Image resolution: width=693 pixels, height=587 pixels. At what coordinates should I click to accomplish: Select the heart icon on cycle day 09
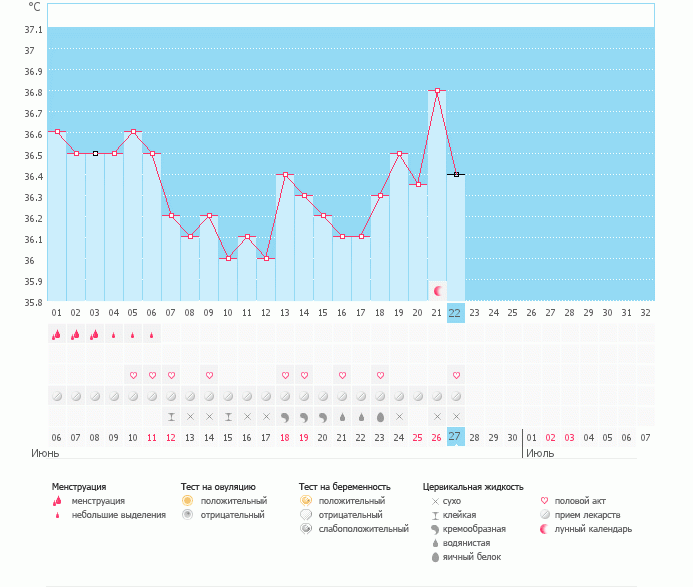pos(209,375)
